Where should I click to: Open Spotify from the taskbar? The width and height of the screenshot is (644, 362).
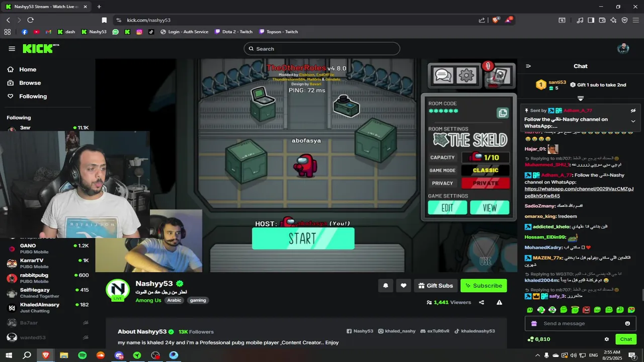tap(82, 355)
